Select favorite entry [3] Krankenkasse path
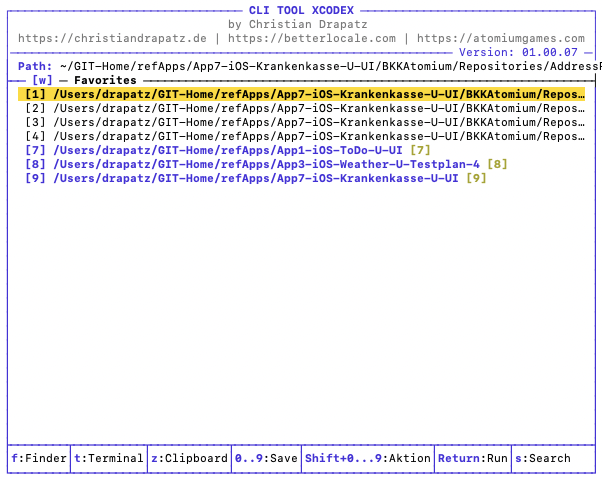Viewport: 602px width, 479px height. 305,122
